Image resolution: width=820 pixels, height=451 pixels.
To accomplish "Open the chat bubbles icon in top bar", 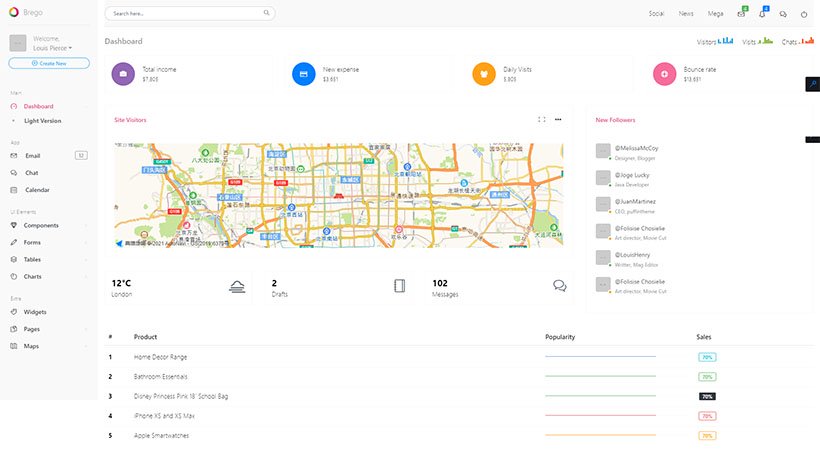I will coord(783,14).
